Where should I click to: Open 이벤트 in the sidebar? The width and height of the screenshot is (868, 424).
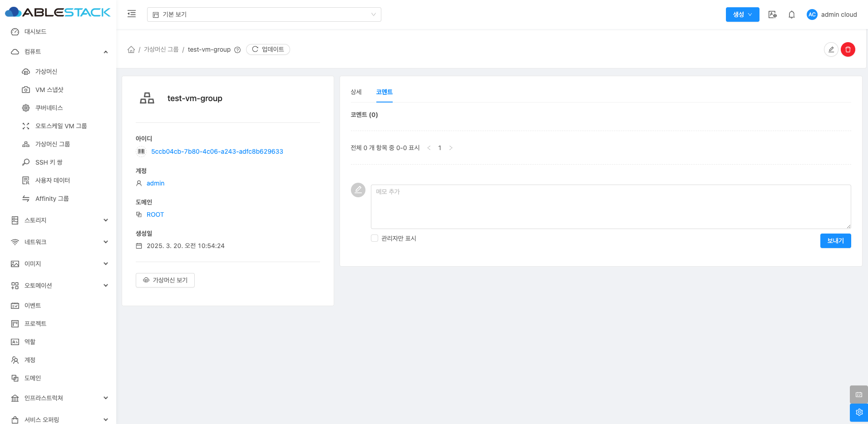58,306
